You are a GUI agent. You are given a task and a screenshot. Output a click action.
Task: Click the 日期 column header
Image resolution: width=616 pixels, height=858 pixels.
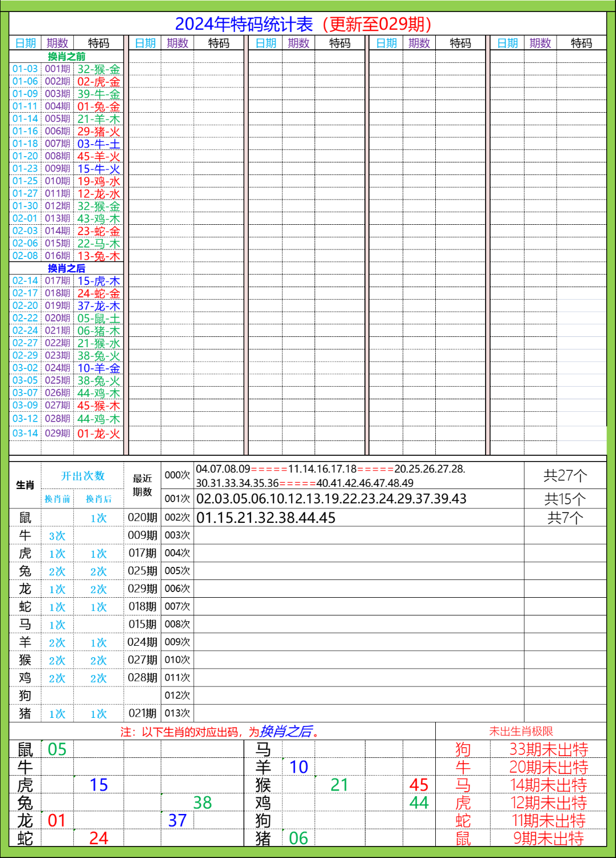(23, 42)
